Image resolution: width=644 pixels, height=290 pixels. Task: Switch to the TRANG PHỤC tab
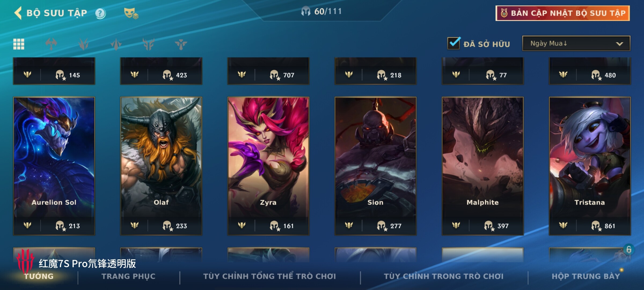point(129,276)
